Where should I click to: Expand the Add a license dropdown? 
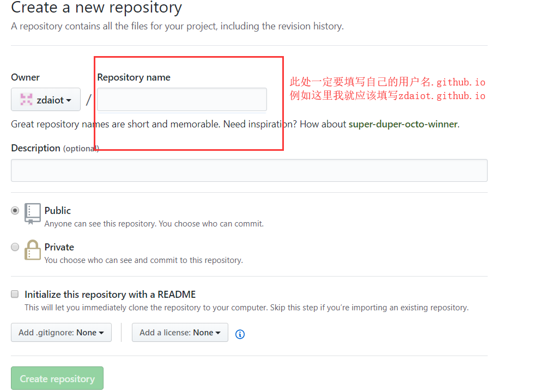point(180,333)
